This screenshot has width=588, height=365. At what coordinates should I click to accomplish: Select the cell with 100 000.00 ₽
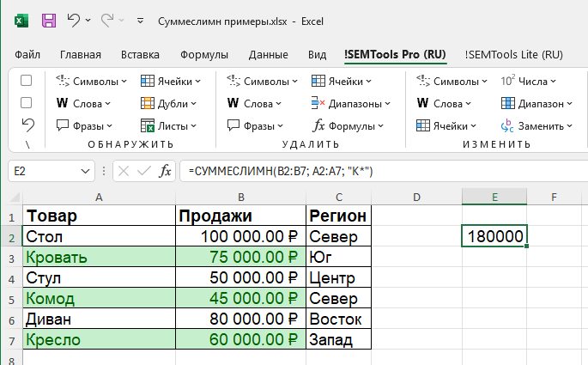click(240, 236)
